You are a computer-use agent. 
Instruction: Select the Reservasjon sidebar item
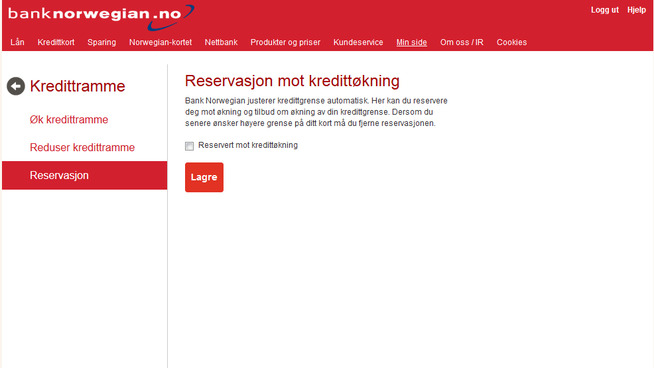pyautogui.click(x=85, y=175)
